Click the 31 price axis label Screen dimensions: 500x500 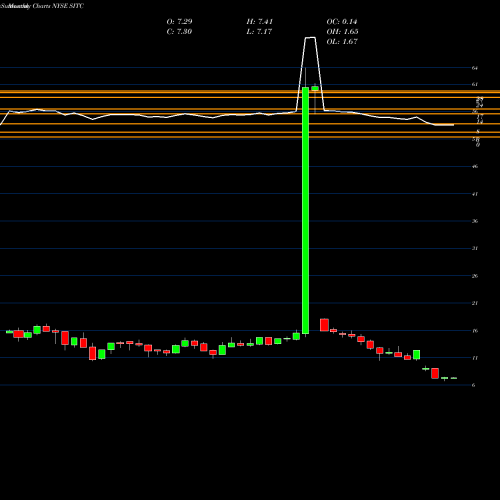point(475,248)
